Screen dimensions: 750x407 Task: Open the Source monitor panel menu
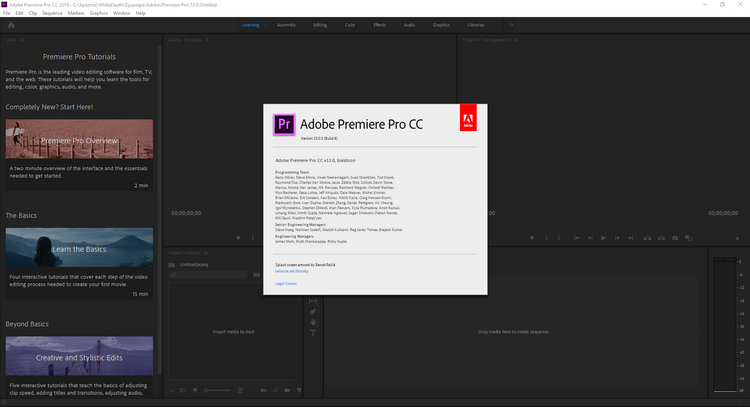[x=207, y=40]
